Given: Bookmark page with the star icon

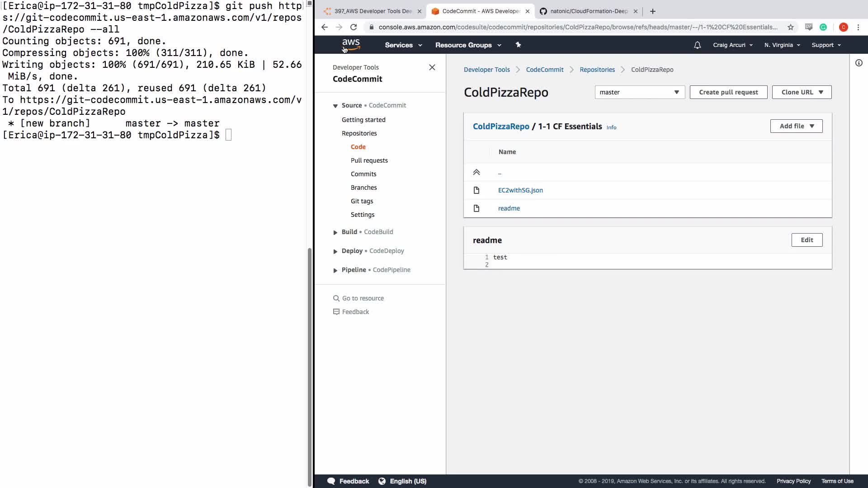Looking at the screenshot, I should (790, 27).
